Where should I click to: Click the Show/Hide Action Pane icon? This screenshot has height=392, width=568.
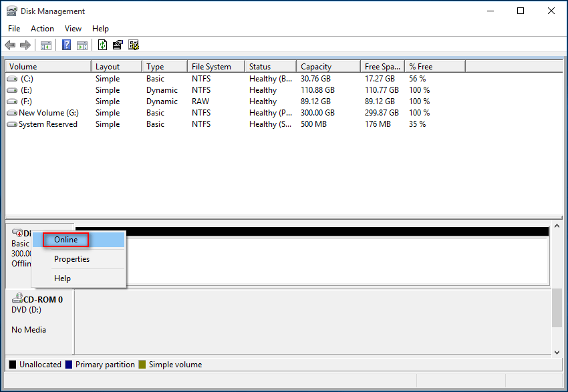[x=82, y=45]
